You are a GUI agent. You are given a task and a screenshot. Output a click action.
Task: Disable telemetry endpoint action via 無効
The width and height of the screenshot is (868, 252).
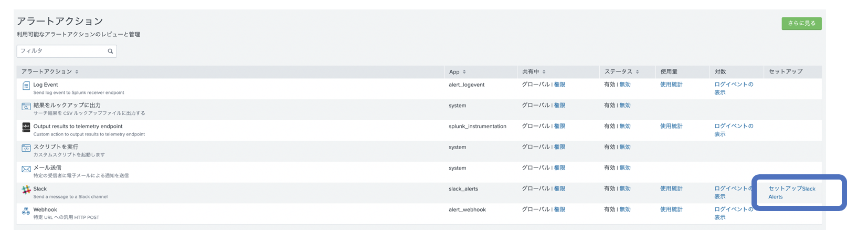click(x=625, y=126)
